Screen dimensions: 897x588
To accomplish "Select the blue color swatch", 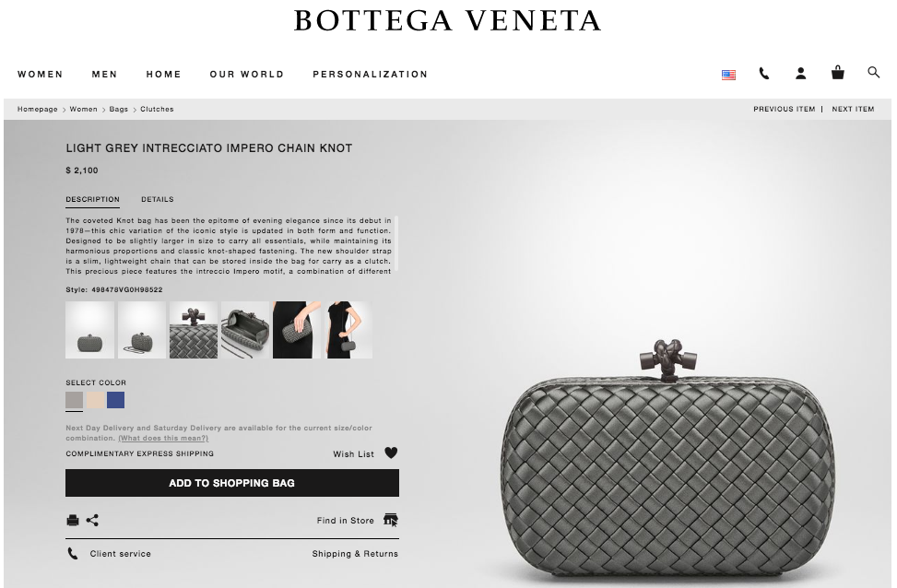I will pos(115,400).
